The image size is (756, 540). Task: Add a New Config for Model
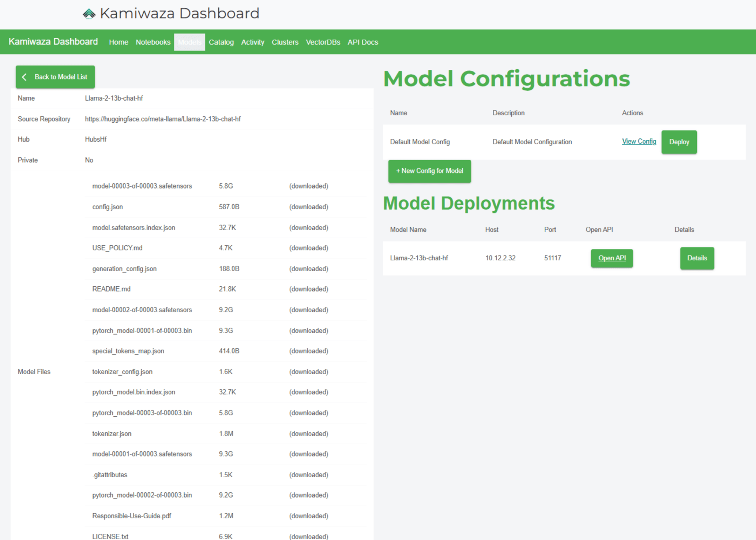[x=430, y=171]
